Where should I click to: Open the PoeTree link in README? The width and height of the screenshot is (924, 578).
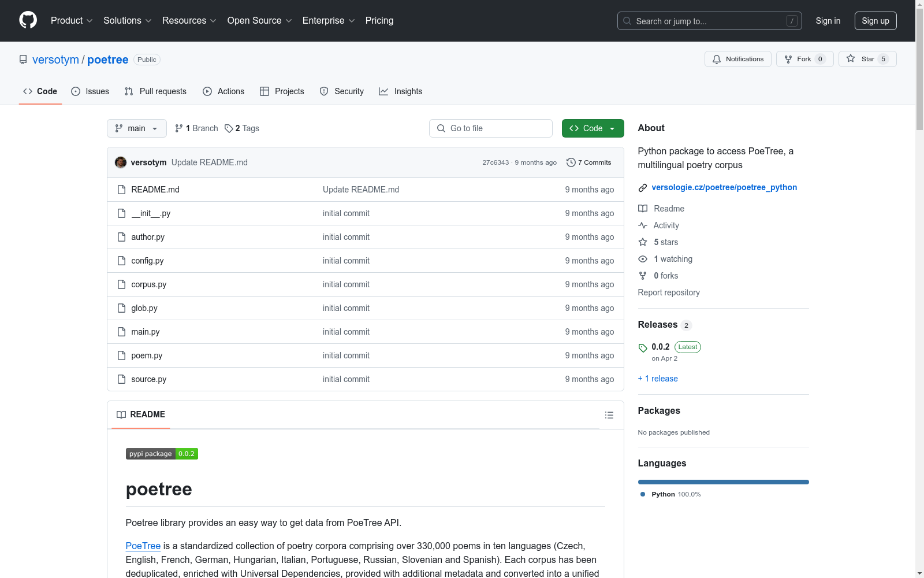pyautogui.click(x=143, y=546)
